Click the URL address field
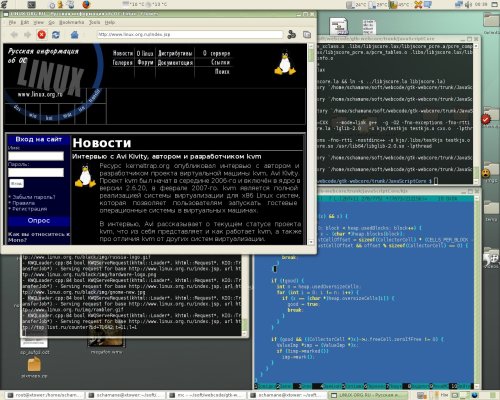The height and width of the screenshot is (400, 500). click(x=190, y=34)
